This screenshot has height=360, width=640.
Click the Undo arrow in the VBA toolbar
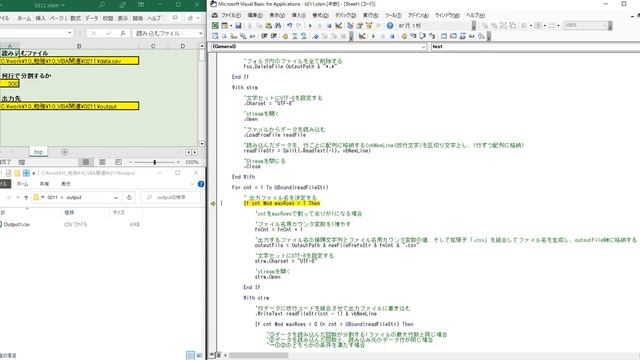click(289, 26)
